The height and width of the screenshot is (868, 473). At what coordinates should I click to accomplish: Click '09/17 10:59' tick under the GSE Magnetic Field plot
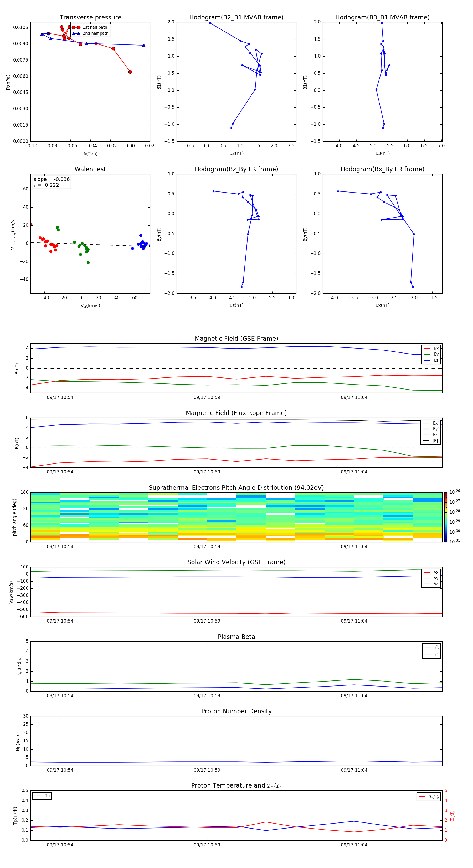[207, 397]
